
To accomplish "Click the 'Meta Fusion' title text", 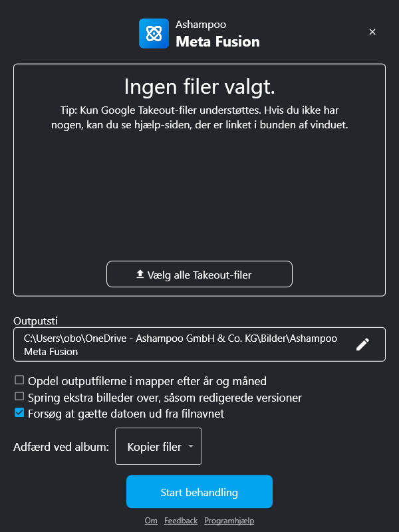I will (217, 42).
